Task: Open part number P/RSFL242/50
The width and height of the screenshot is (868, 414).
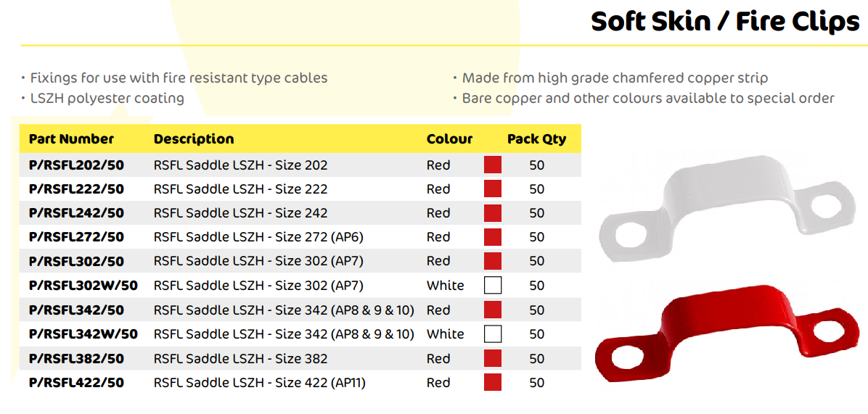Action: [76, 213]
